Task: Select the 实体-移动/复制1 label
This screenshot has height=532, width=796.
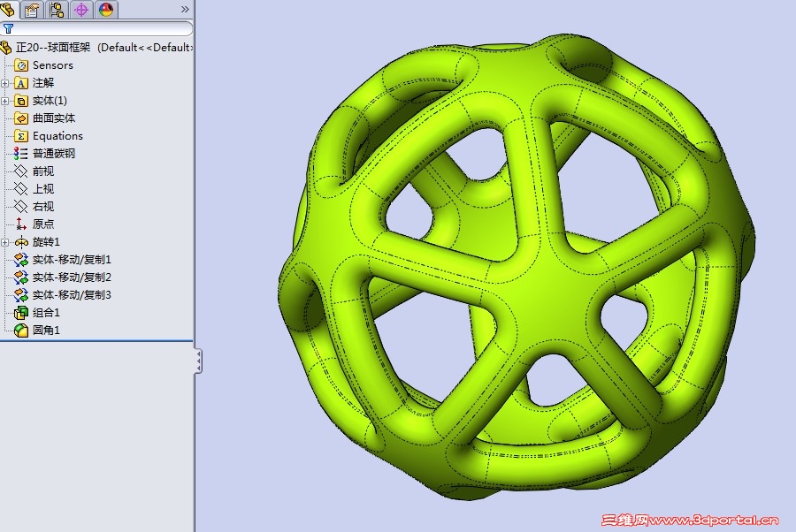Action: pyautogui.click(x=72, y=260)
